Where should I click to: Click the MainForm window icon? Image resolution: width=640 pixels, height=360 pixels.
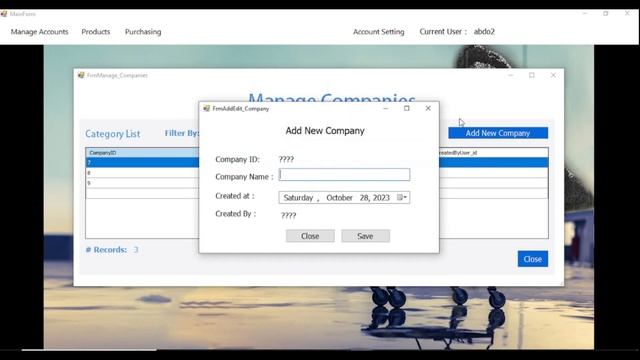pyautogui.click(x=4, y=14)
